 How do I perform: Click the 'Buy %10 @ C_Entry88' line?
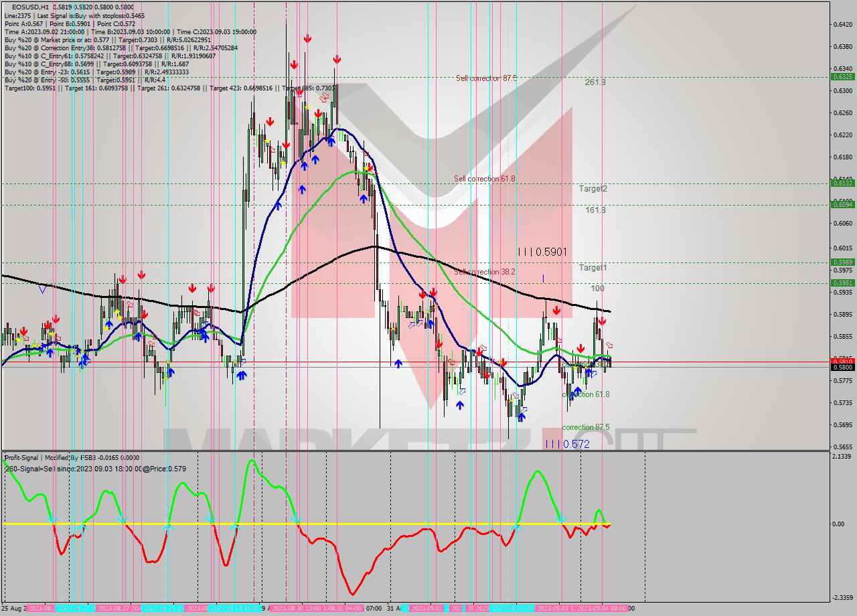96,64
